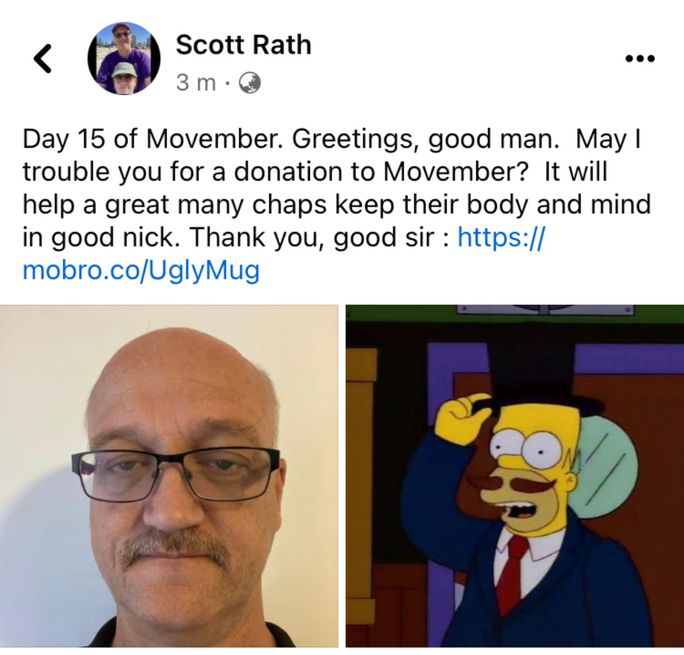Viewport: 684px width, 655px height.
Task: Tap the man's moustache in the left photo
Action: 175,547
